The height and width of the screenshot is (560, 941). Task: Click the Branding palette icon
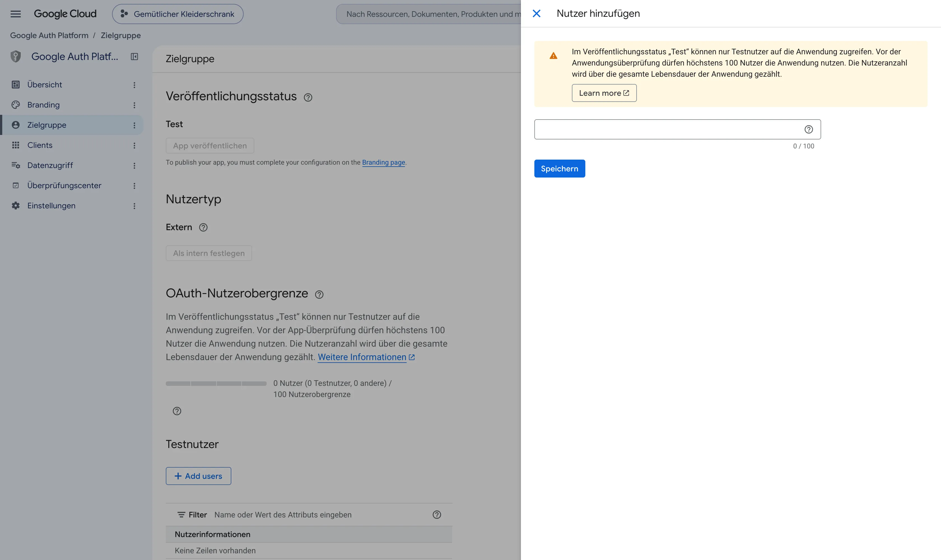click(x=15, y=105)
